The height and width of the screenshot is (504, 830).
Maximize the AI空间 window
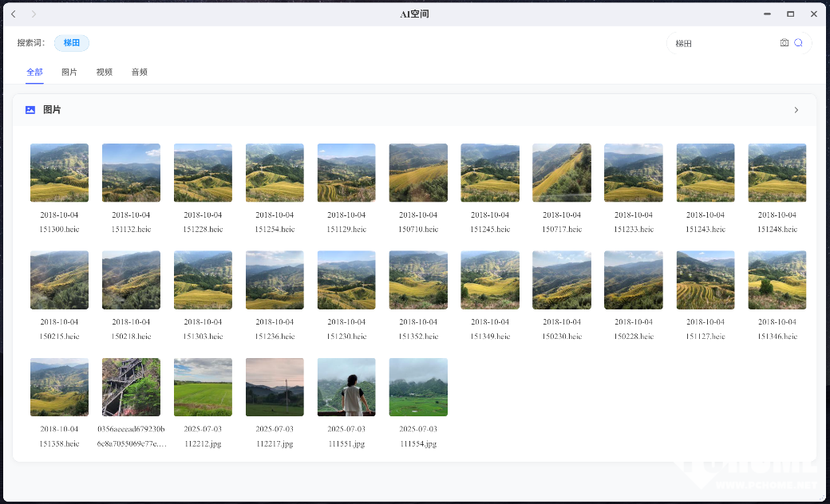click(790, 14)
